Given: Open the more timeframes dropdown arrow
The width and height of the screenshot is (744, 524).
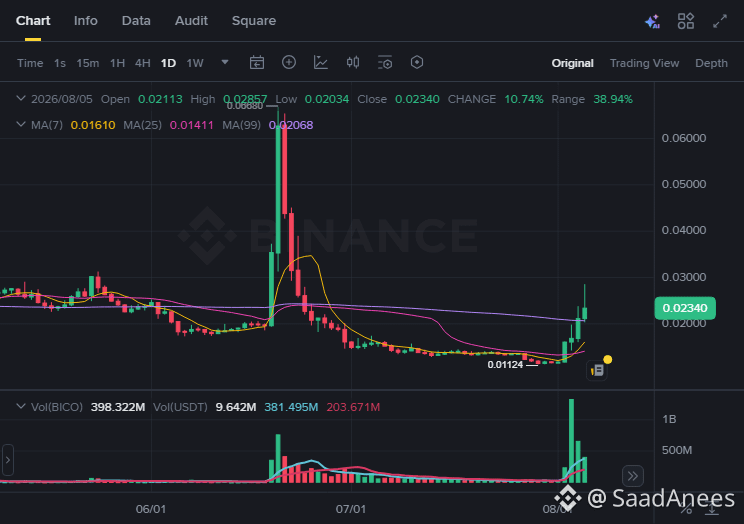Looking at the screenshot, I should [225, 62].
